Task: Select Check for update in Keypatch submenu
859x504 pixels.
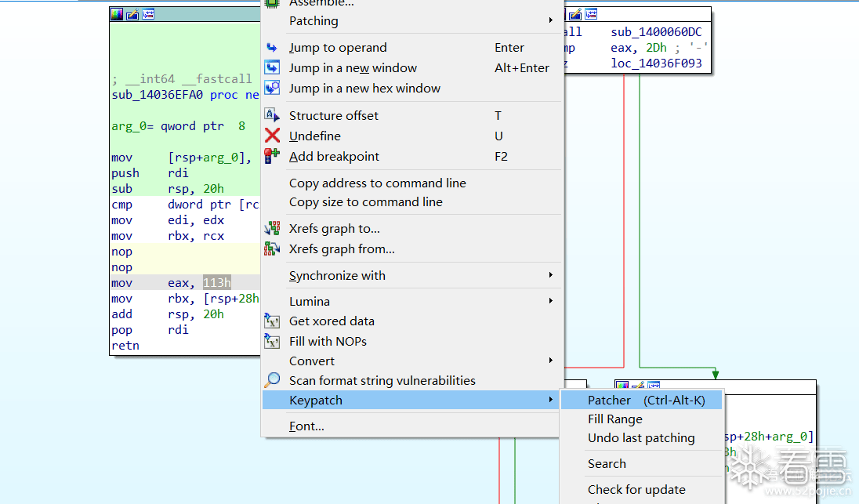Action: pos(642,490)
